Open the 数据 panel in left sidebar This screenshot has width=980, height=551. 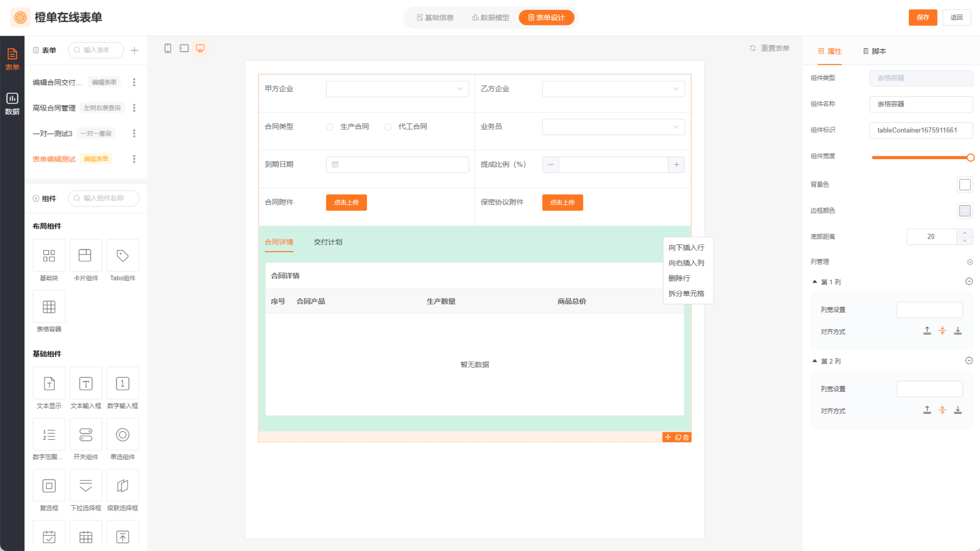[x=12, y=102]
